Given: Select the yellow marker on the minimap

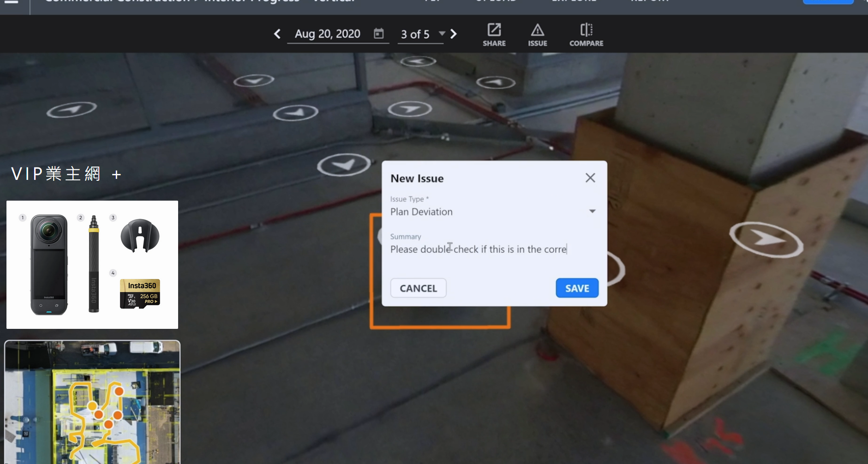Looking at the screenshot, I should coord(92,406).
